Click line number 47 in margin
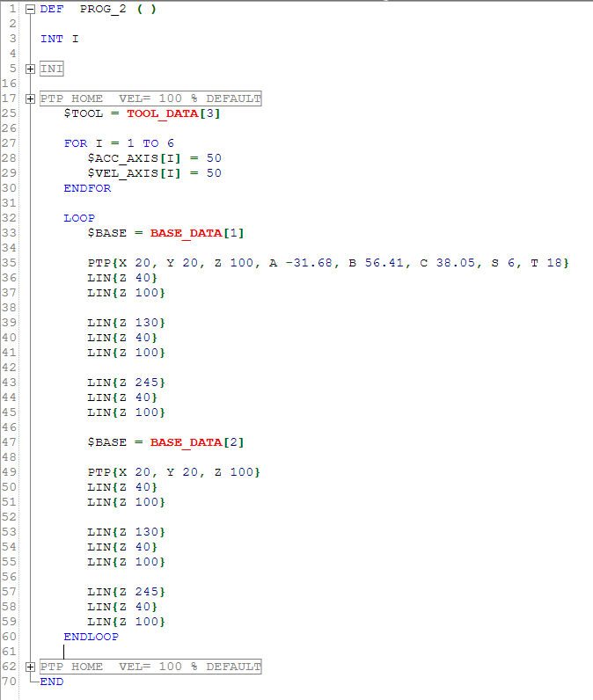 tap(9, 442)
